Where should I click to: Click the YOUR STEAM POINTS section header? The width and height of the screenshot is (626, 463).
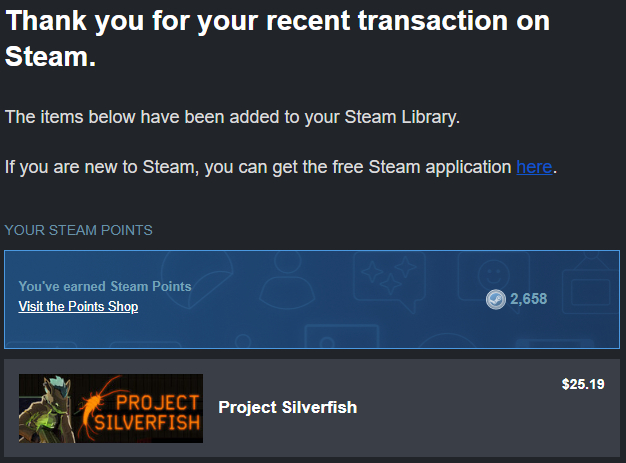point(79,230)
